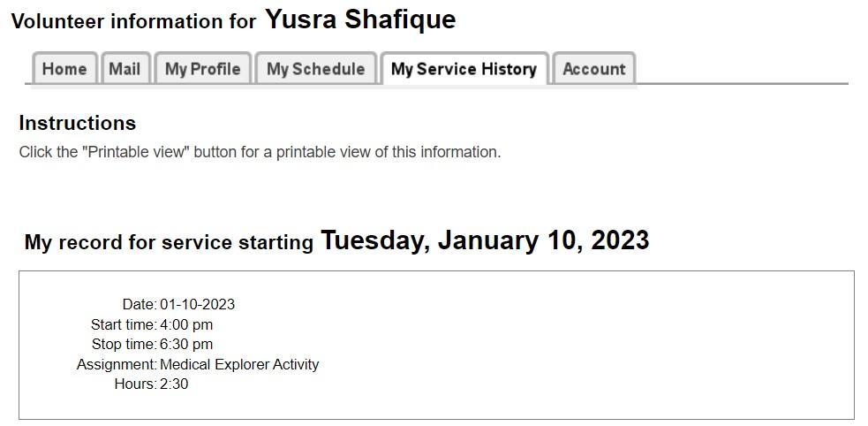Click the "Printable view" instruction text
The image size is (868, 426).
click(260, 152)
